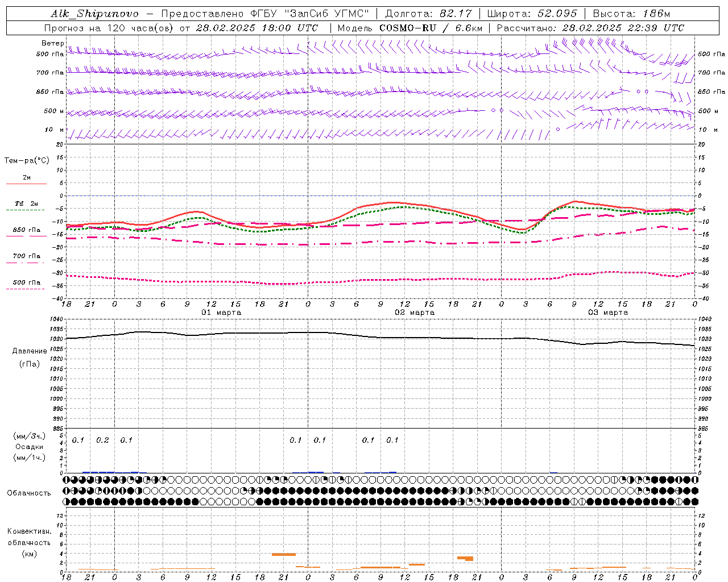
Task: Click the '02 марта' date label
Action: pyautogui.click(x=415, y=313)
